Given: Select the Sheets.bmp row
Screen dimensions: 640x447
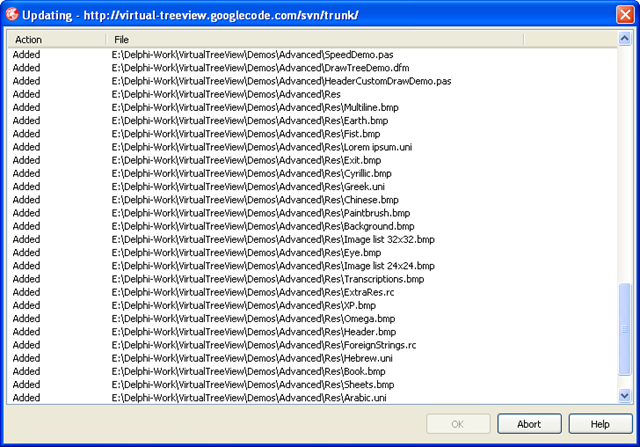Looking at the screenshot, I should [x=312, y=385].
